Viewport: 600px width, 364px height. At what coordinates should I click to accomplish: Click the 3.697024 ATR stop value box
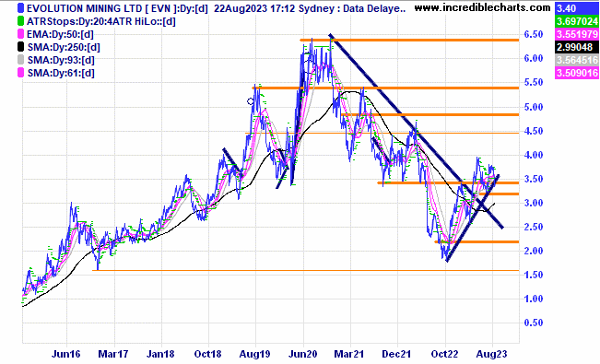[577, 21]
